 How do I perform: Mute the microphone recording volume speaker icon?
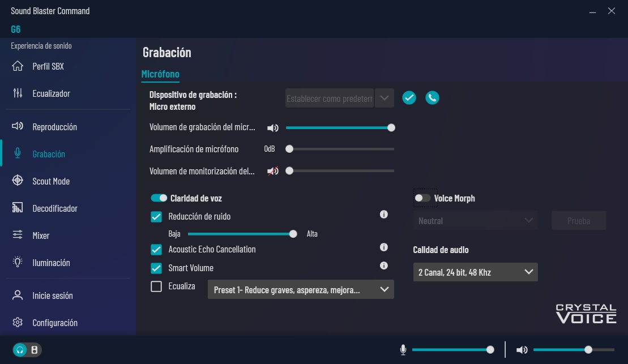point(273,128)
